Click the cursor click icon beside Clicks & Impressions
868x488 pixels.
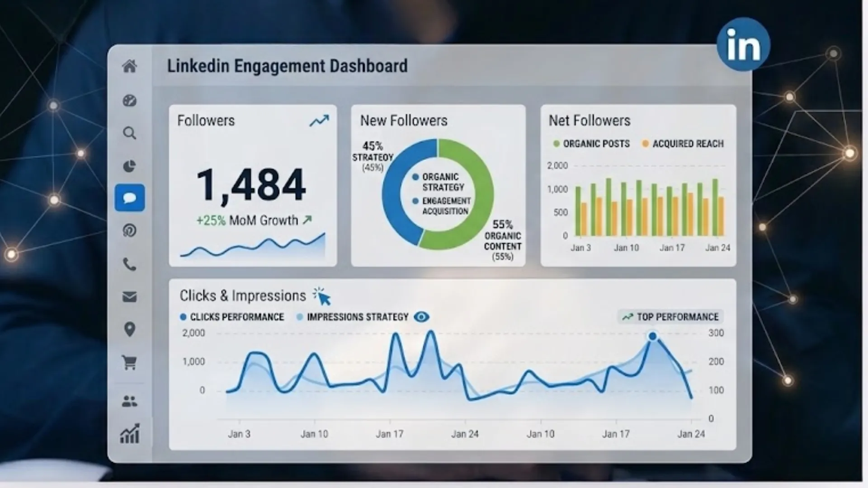tap(322, 296)
